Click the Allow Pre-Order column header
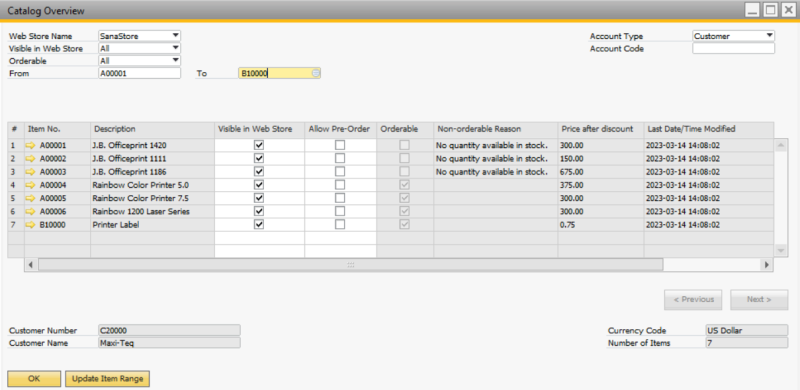The image size is (800, 390). (341, 129)
